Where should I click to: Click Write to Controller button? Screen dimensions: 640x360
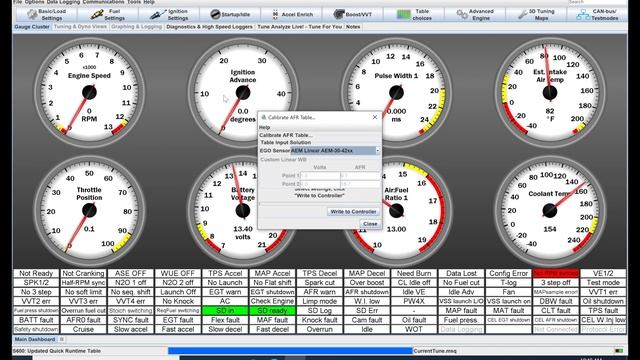pyautogui.click(x=353, y=211)
